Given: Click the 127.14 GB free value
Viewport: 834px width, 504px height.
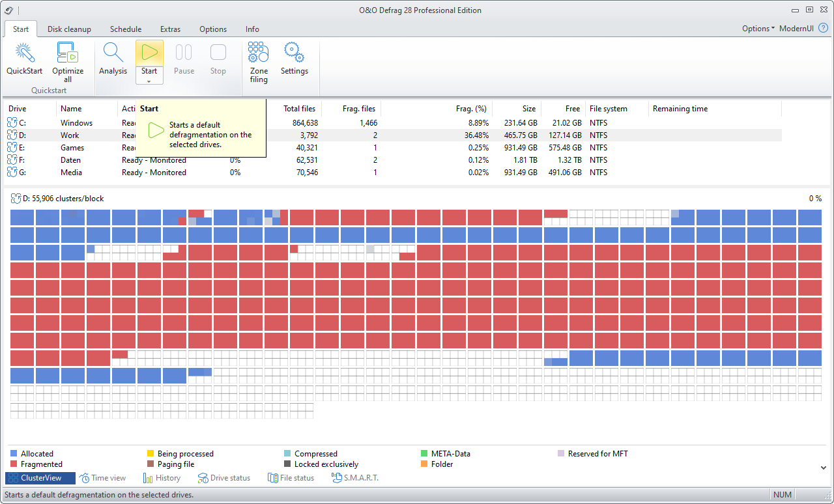Looking at the screenshot, I should tap(564, 135).
